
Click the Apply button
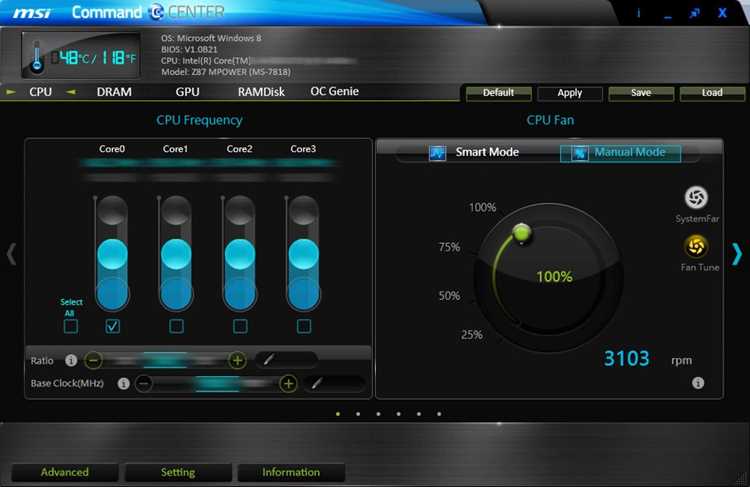(x=570, y=93)
